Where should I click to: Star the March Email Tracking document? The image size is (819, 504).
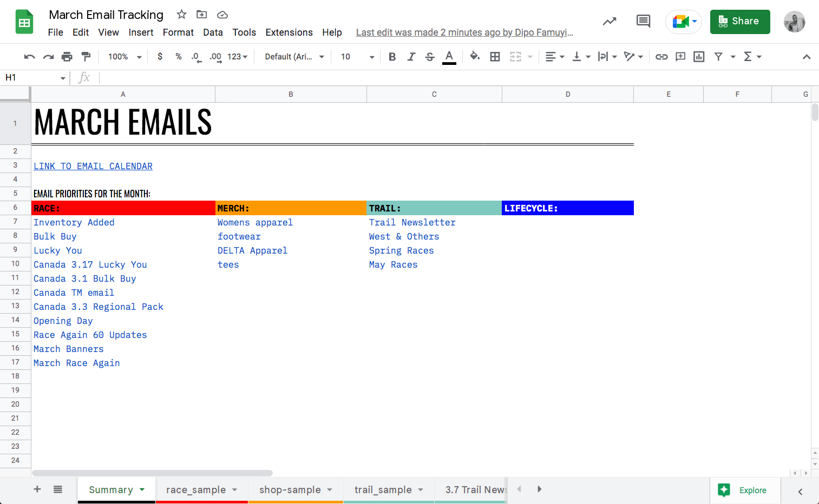point(182,15)
